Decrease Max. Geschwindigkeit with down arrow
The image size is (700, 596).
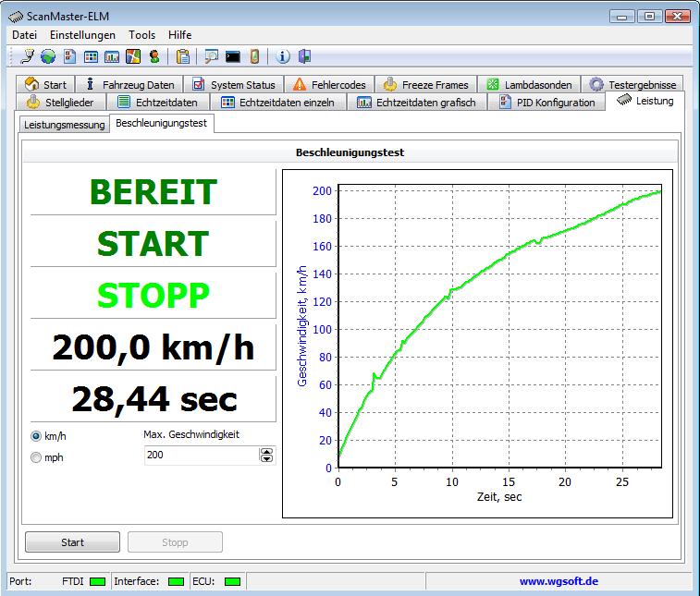[267, 458]
